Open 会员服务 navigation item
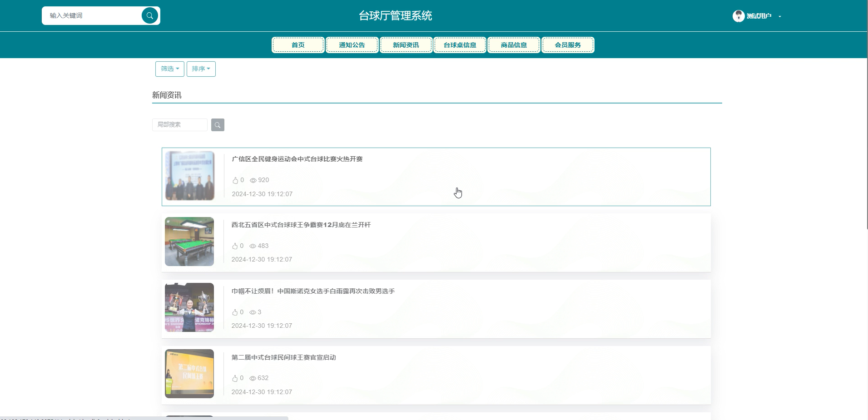 (x=568, y=45)
